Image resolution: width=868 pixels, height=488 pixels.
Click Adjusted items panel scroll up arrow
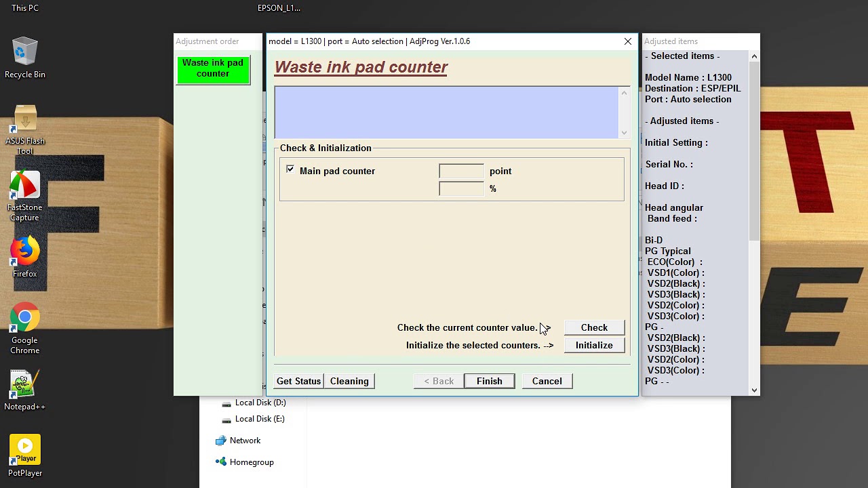pyautogui.click(x=754, y=57)
